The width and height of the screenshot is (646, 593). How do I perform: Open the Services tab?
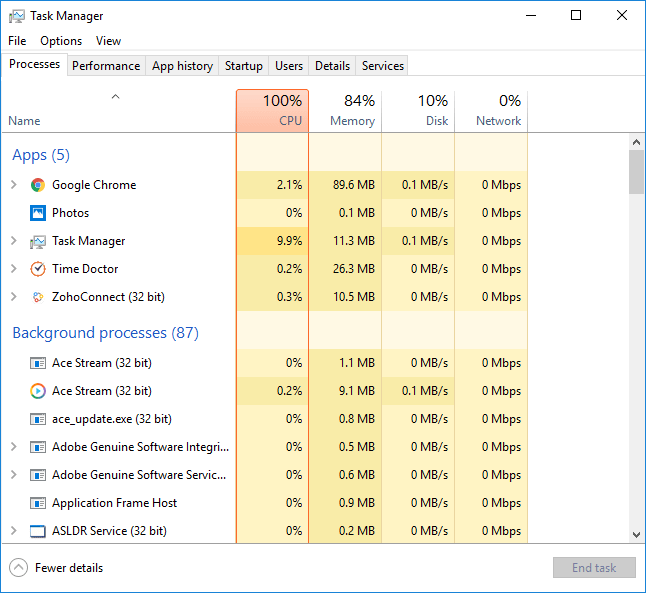382,66
